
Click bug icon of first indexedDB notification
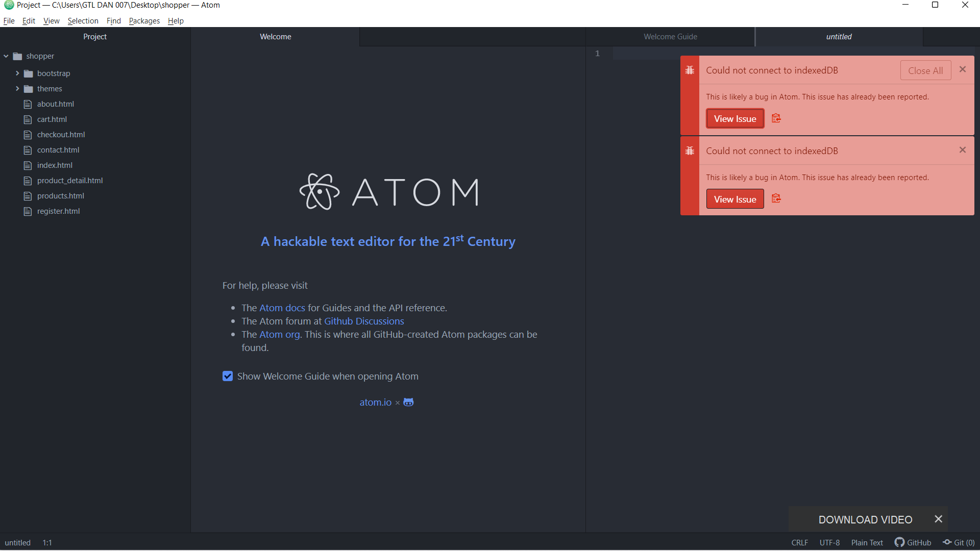pyautogui.click(x=690, y=70)
